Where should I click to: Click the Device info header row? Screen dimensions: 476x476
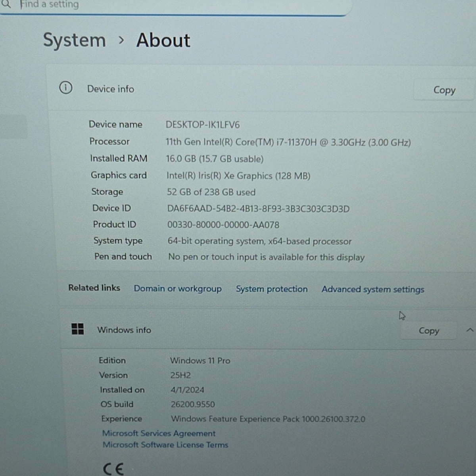[262, 88]
